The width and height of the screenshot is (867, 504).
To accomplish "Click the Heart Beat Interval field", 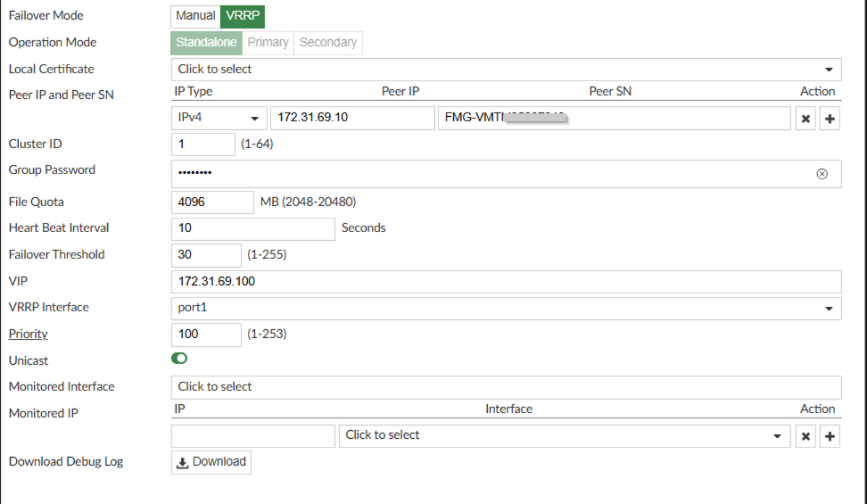I will coord(252,228).
